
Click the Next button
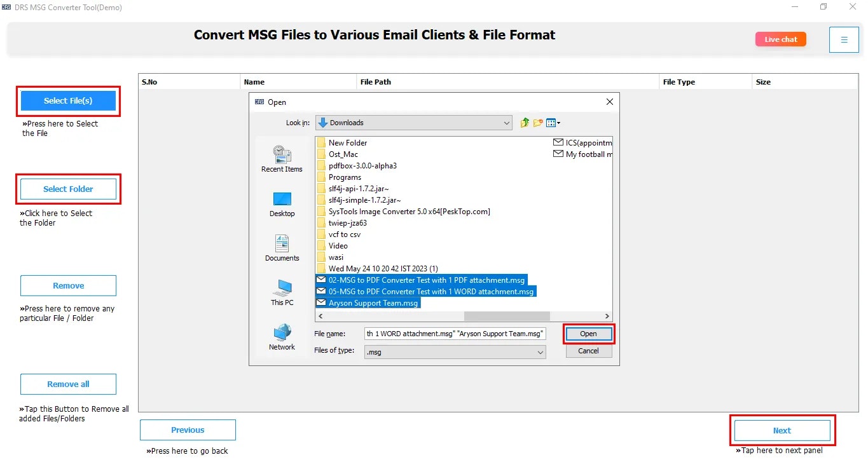pos(782,430)
